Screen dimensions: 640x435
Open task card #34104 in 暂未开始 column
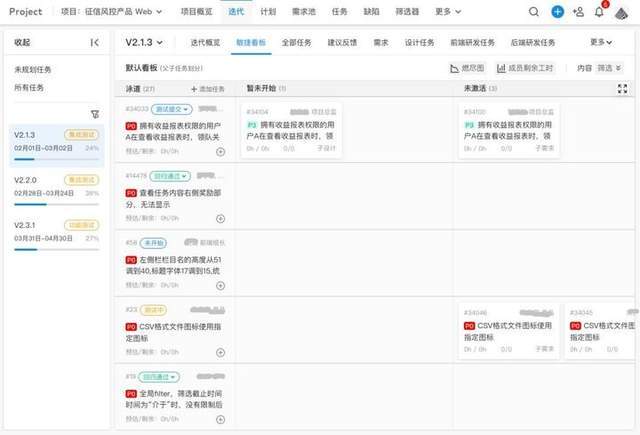(291, 130)
